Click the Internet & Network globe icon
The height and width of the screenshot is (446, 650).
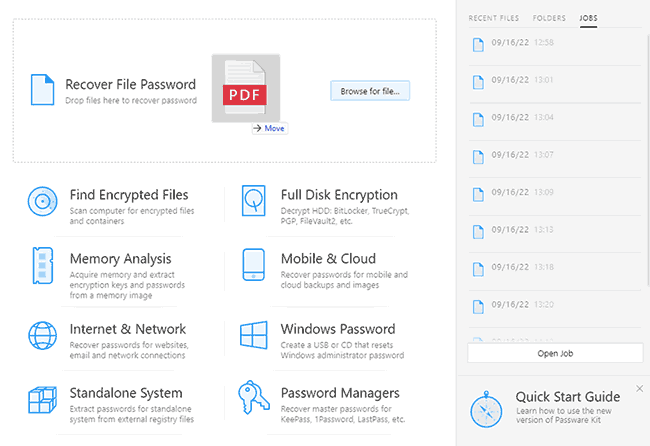click(x=43, y=335)
